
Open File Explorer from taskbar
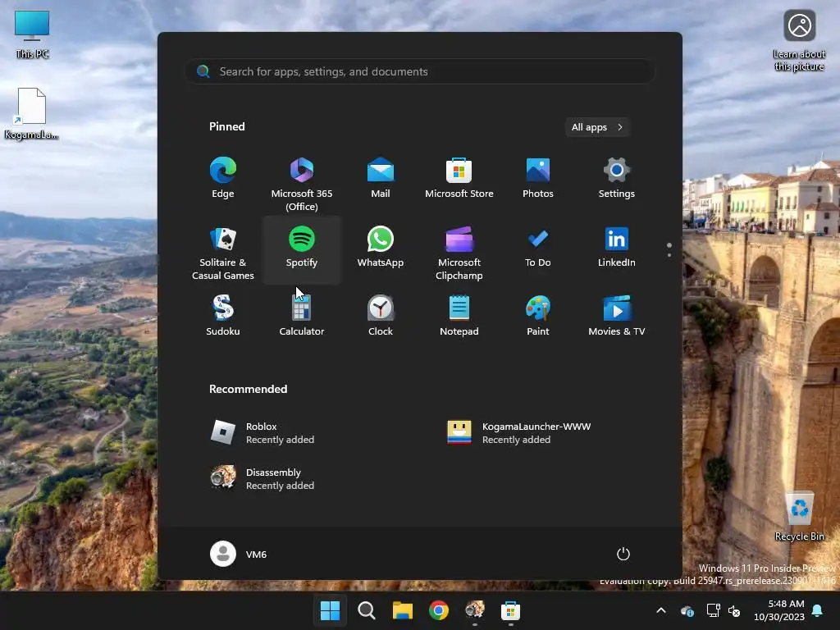(x=402, y=610)
